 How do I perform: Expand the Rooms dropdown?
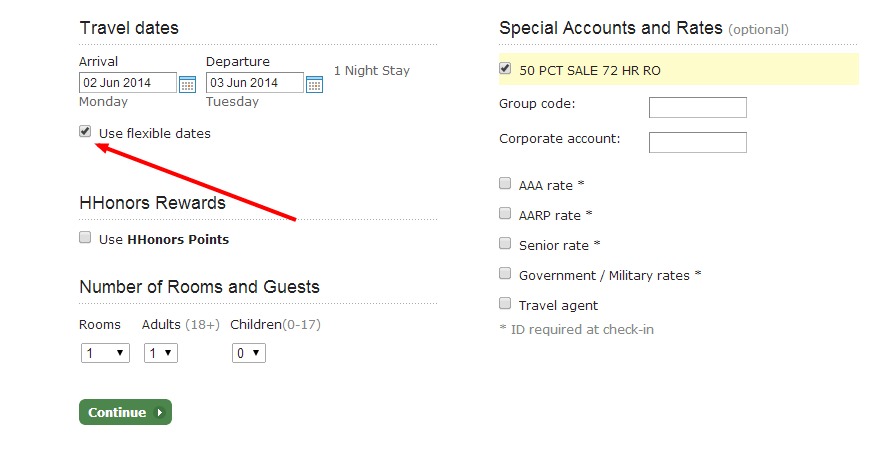[x=105, y=353]
